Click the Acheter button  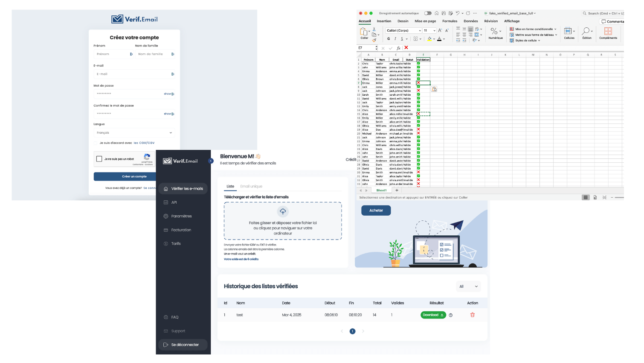(x=376, y=211)
